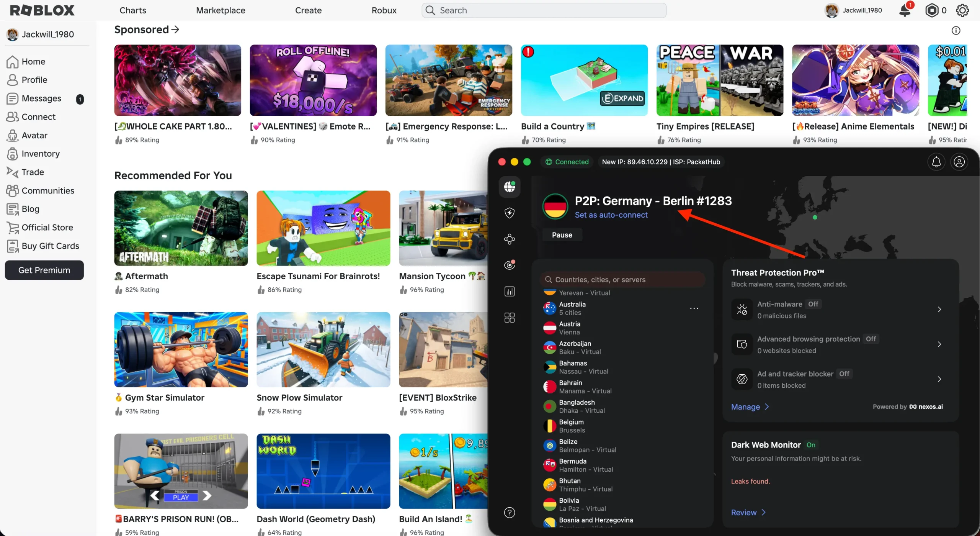Open the Marketplace tab in Roblox
Viewport: 980px width, 536px height.
click(220, 10)
